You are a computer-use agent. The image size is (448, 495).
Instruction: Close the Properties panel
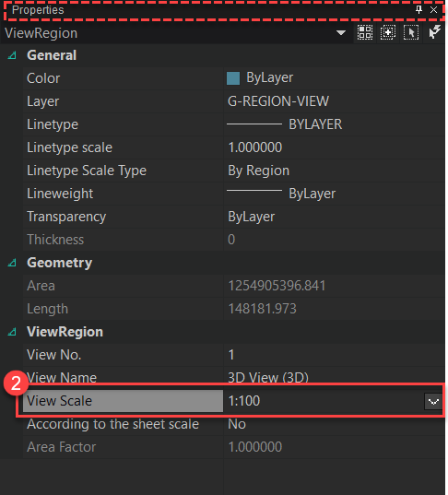click(x=433, y=10)
